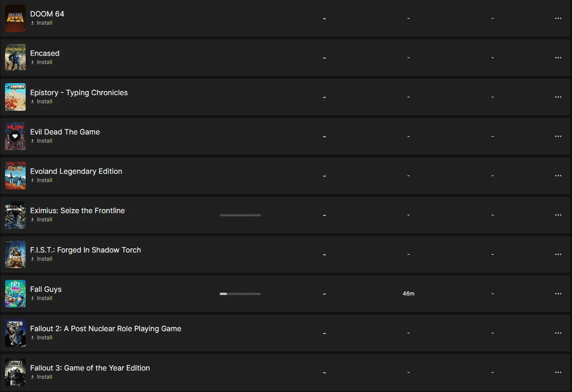Toggle the heart favorite on Evil Dead
572x392 pixels.
coord(15,136)
